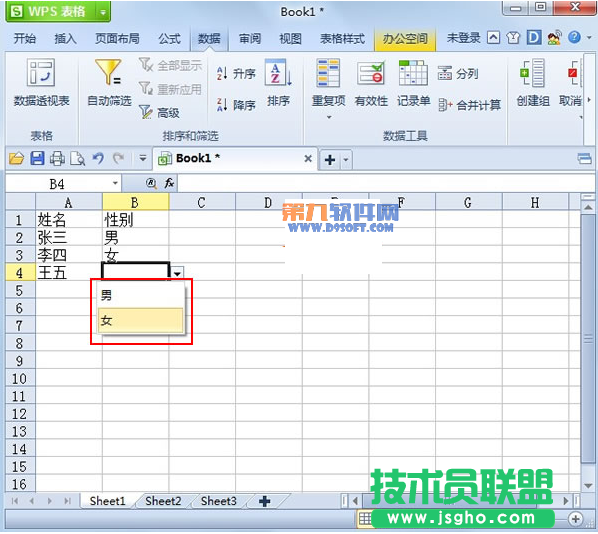Switch to the 插入 ribbon tab
Image resolution: width=598 pixels, height=534 pixels.
pos(65,38)
